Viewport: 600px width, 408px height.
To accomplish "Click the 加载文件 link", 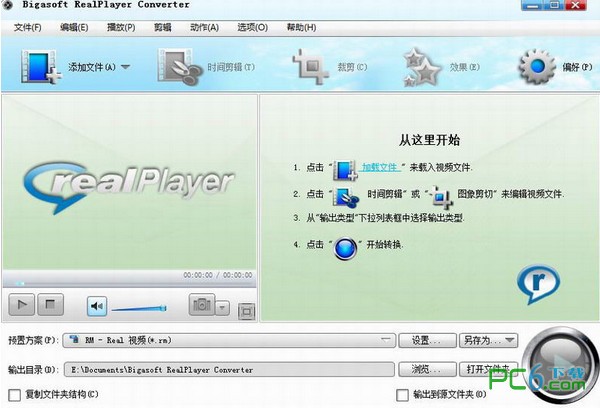I will coord(381,167).
